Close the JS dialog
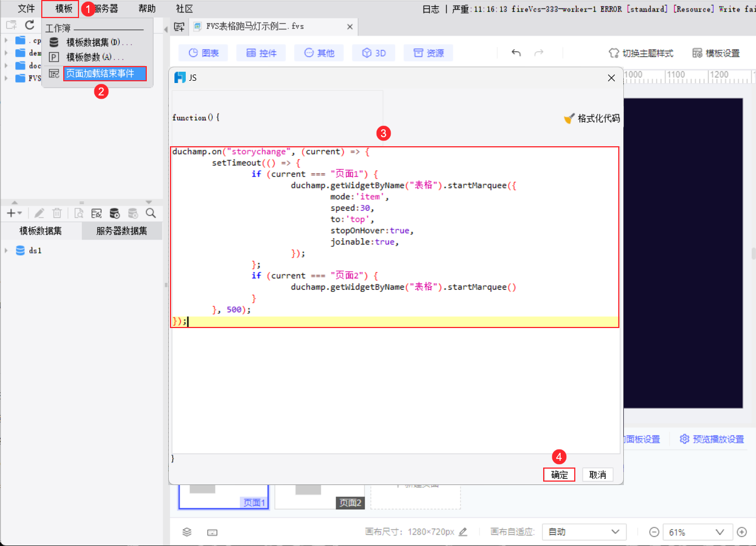This screenshot has height=546, width=756. pyautogui.click(x=611, y=78)
